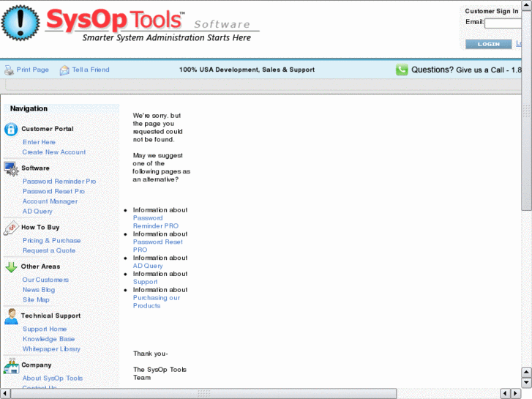Viewport: 532px width, 399px height.
Task: Follow the Purchasing our Products link
Action: [x=156, y=302]
